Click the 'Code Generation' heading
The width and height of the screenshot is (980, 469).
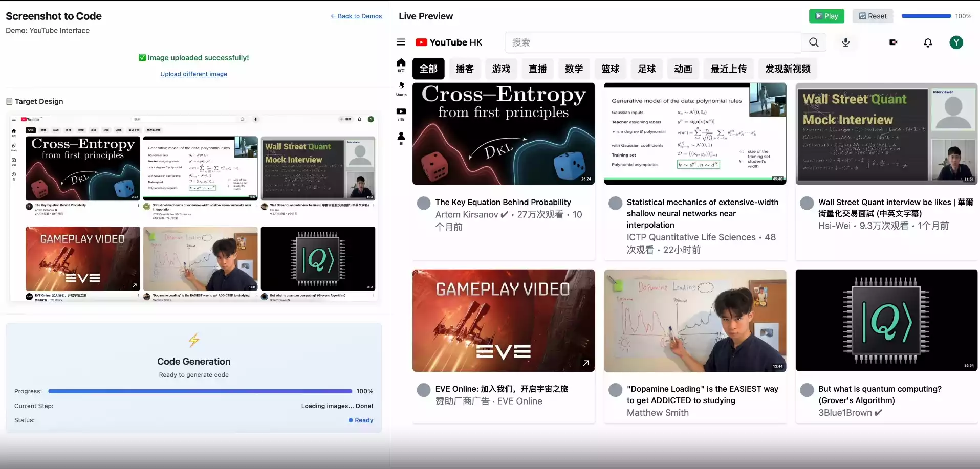[x=194, y=362]
